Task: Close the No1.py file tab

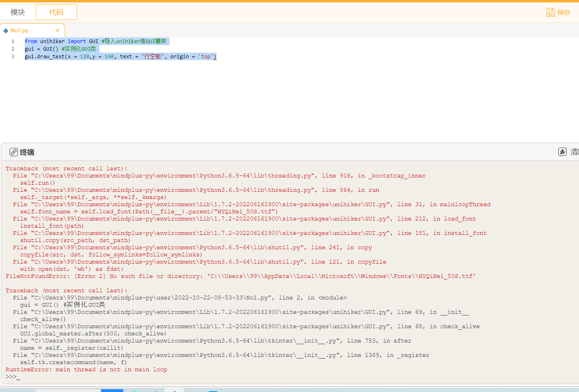Action: (x=57, y=30)
